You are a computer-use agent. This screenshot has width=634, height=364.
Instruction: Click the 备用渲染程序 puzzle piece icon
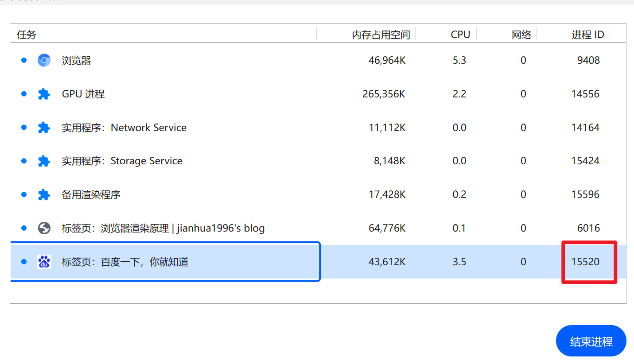point(44,194)
